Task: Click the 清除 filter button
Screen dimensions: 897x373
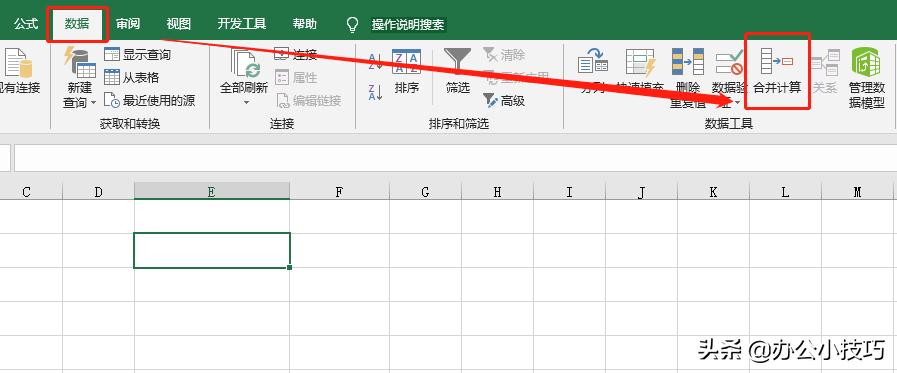Action: [x=504, y=54]
